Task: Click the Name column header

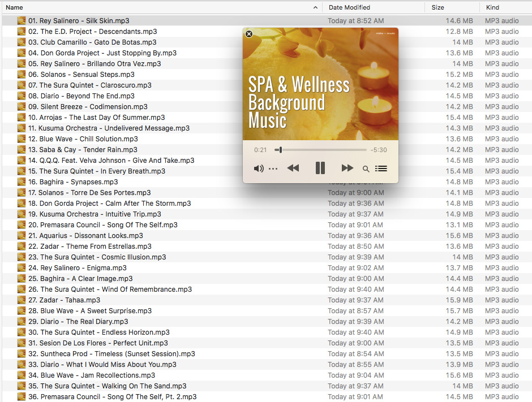Action: pyautogui.click(x=14, y=7)
